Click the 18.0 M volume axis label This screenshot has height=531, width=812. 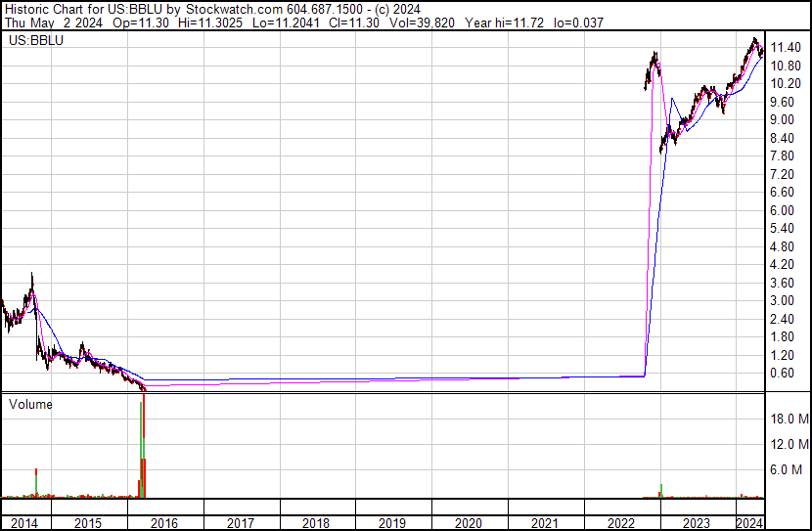point(789,419)
